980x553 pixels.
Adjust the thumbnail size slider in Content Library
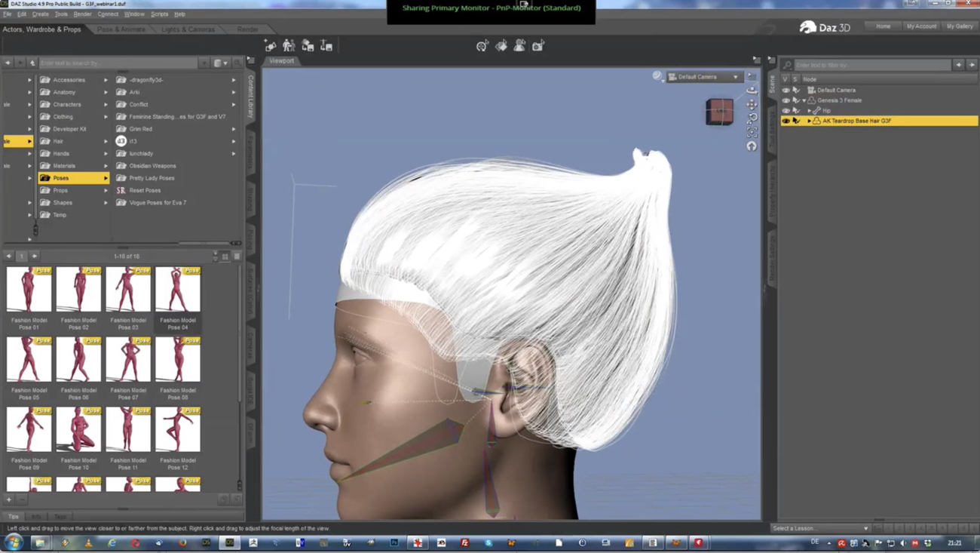(216, 256)
